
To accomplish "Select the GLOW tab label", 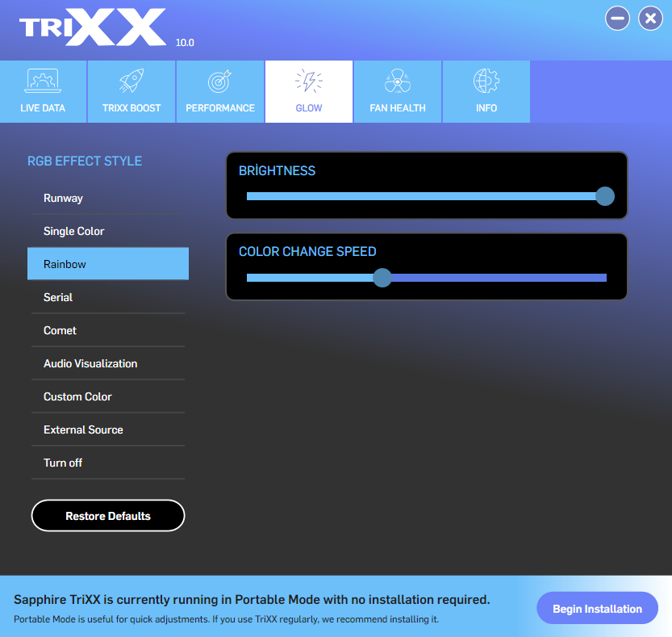I will 308,108.
